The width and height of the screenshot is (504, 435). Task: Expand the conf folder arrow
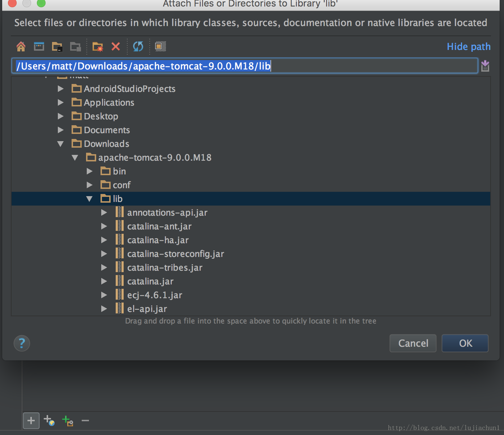(90, 185)
